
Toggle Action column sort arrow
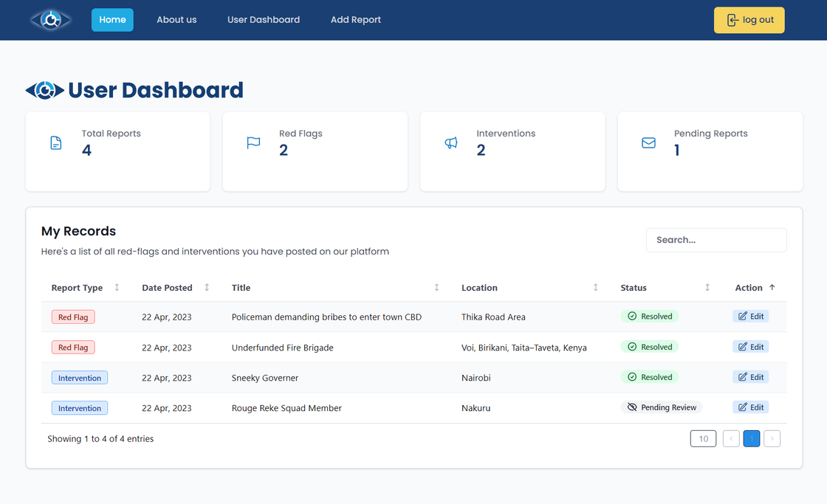point(772,287)
